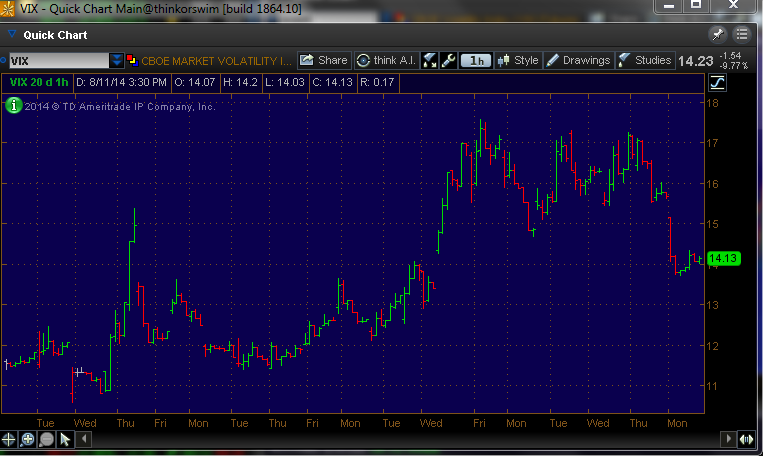Click the H: 14.2 high value

coord(240,82)
